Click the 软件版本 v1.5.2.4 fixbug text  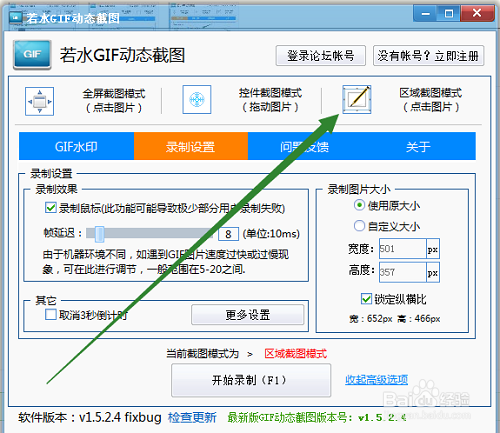click(90, 417)
